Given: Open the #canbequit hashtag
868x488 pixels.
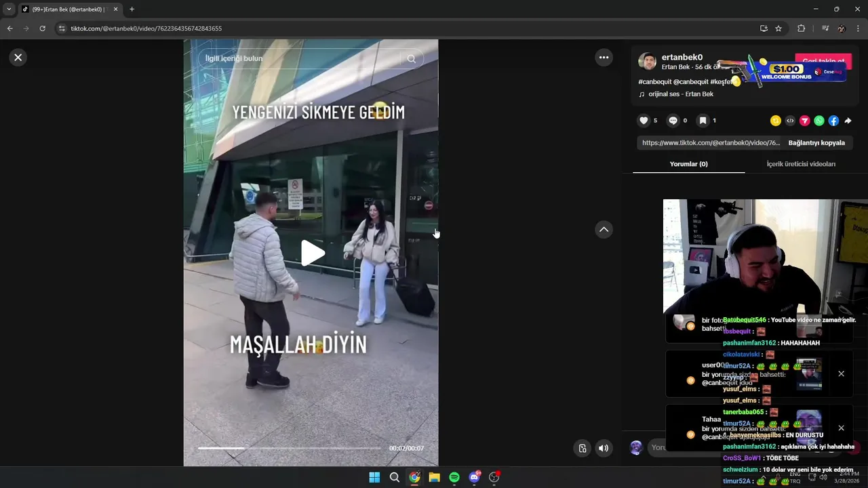Looking at the screenshot, I should (654, 82).
